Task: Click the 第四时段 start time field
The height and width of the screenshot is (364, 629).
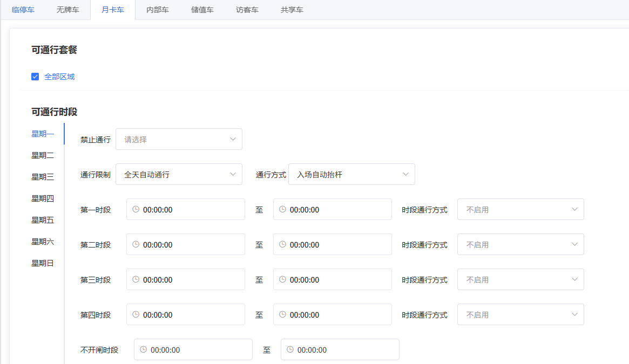Action: (185, 314)
